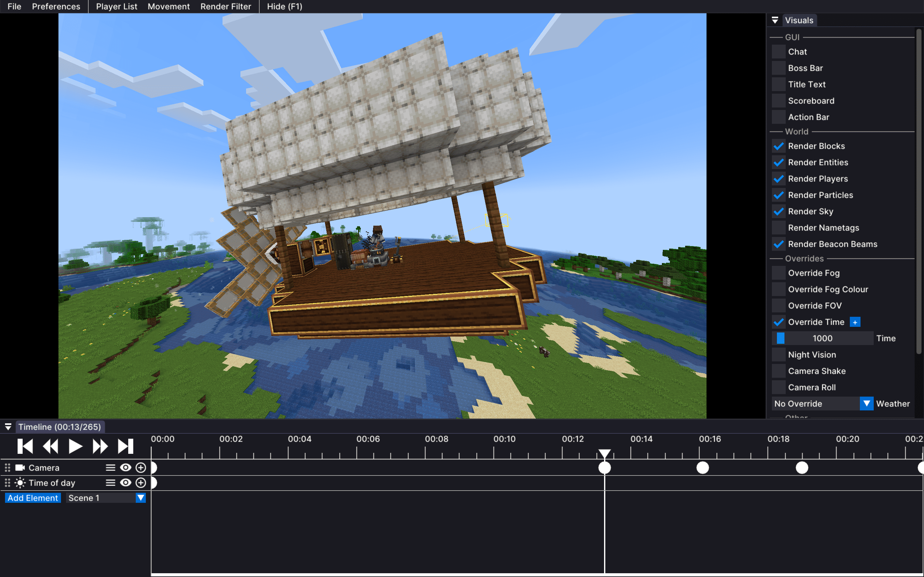Click the Camera track drag handle
924x577 pixels.
(x=7, y=468)
